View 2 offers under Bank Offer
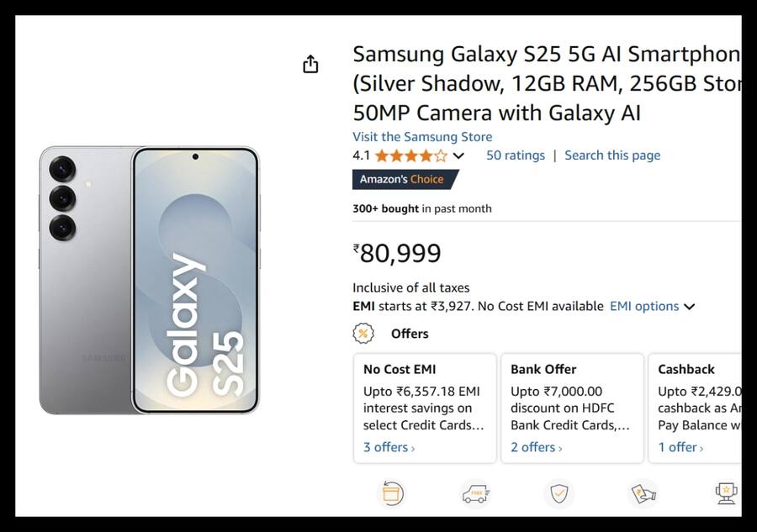 click(535, 447)
